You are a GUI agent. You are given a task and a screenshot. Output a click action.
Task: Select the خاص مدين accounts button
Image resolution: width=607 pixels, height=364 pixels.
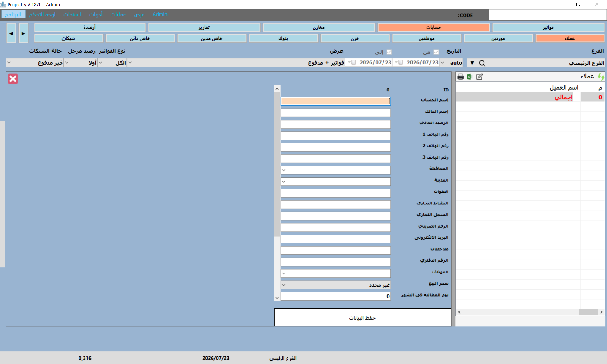tap(212, 38)
